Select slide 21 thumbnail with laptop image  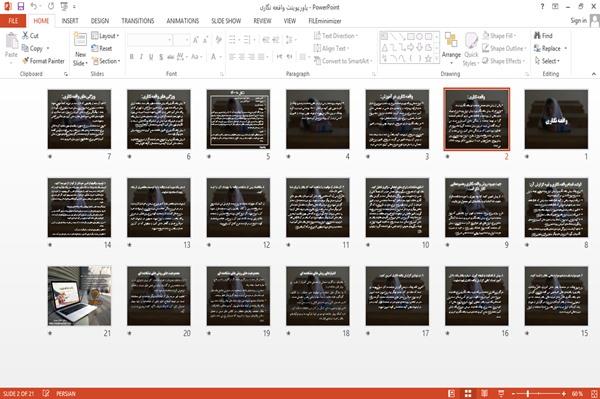click(80, 296)
